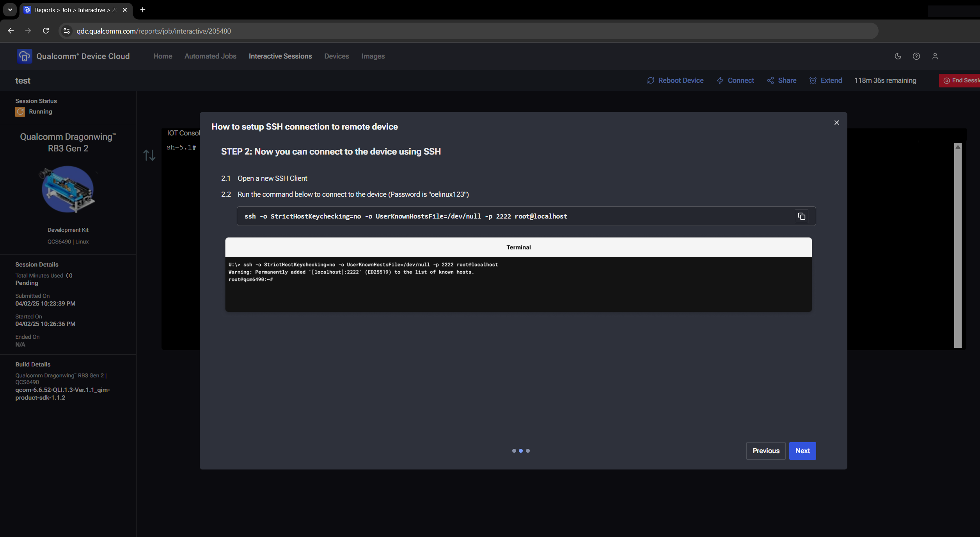End the current session

[x=960, y=80]
